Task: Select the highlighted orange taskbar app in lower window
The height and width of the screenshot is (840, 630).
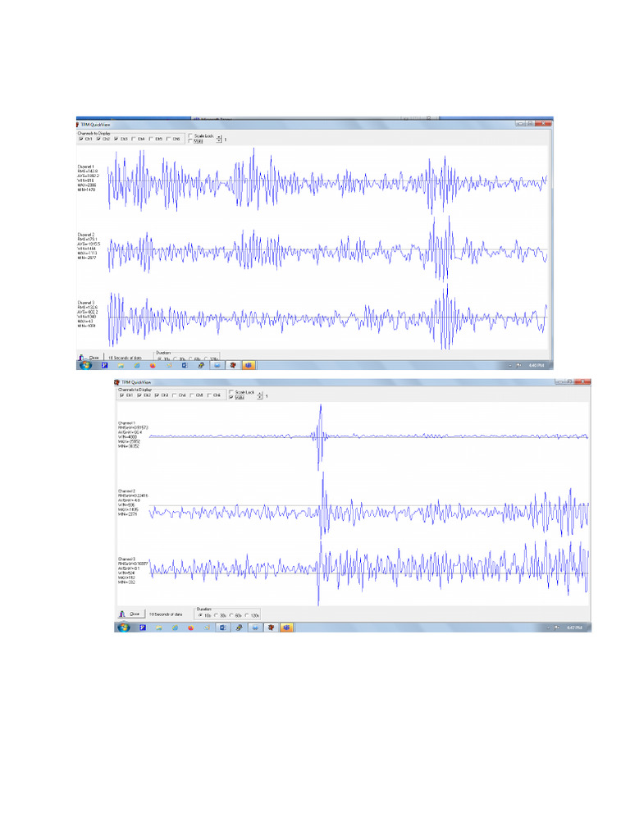Action: pos(286,628)
